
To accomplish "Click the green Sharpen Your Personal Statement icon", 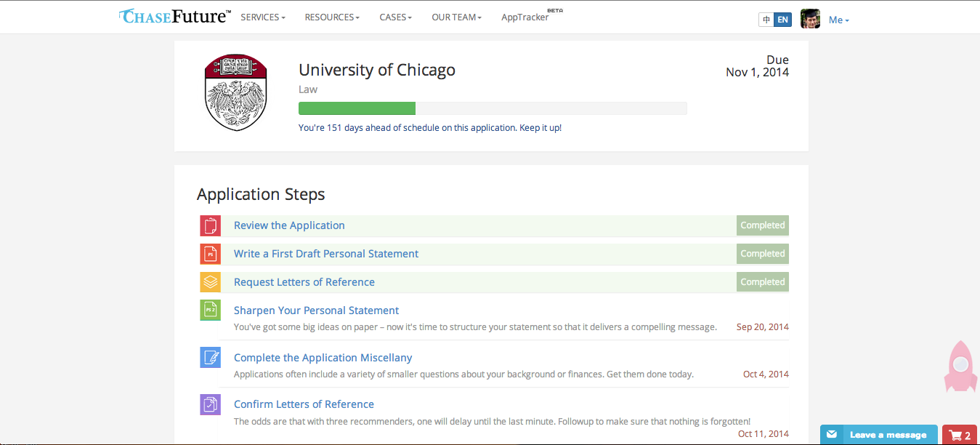I will [x=210, y=310].
